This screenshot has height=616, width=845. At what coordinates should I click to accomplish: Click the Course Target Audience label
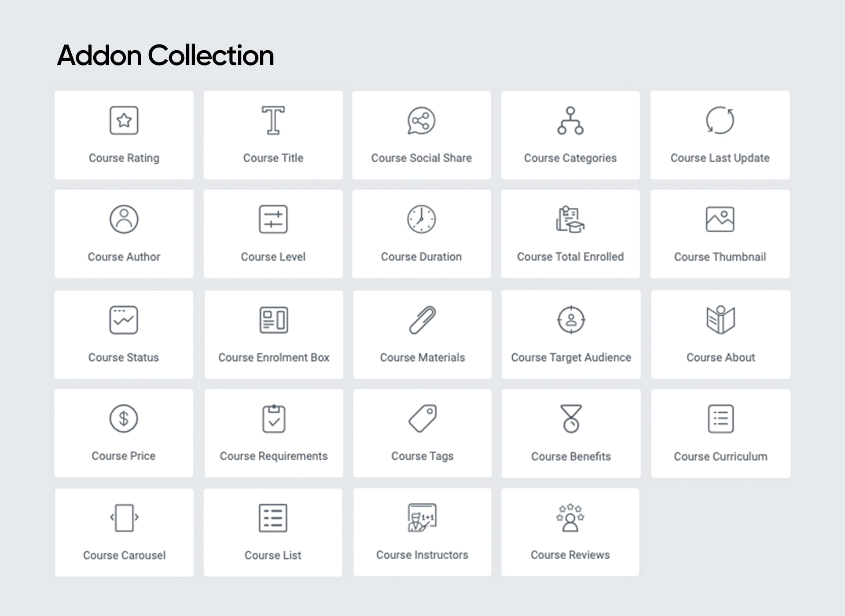(x=571, y=357)
